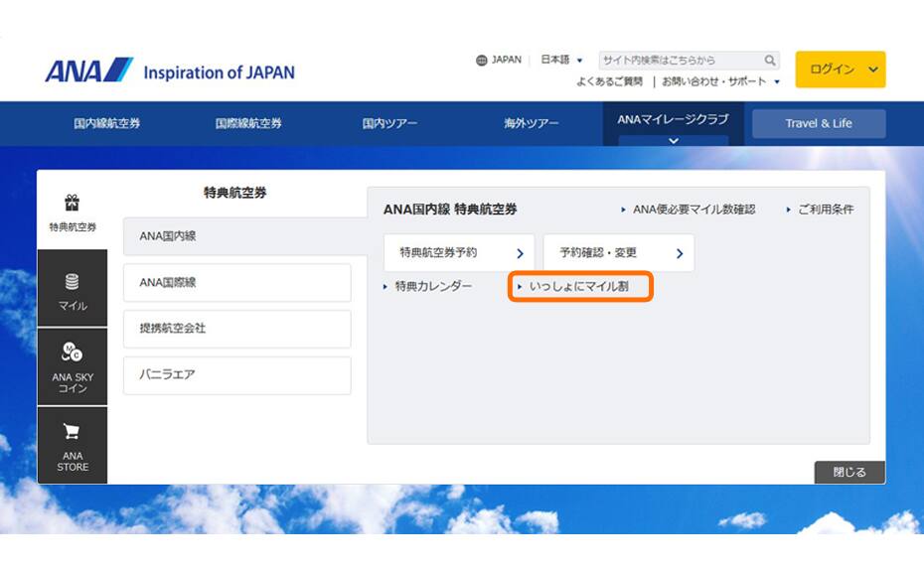The width and height of the screenshot is (924, 571).
Task: Go to the Travel & Life tab
Action: [x=818, y=124]
